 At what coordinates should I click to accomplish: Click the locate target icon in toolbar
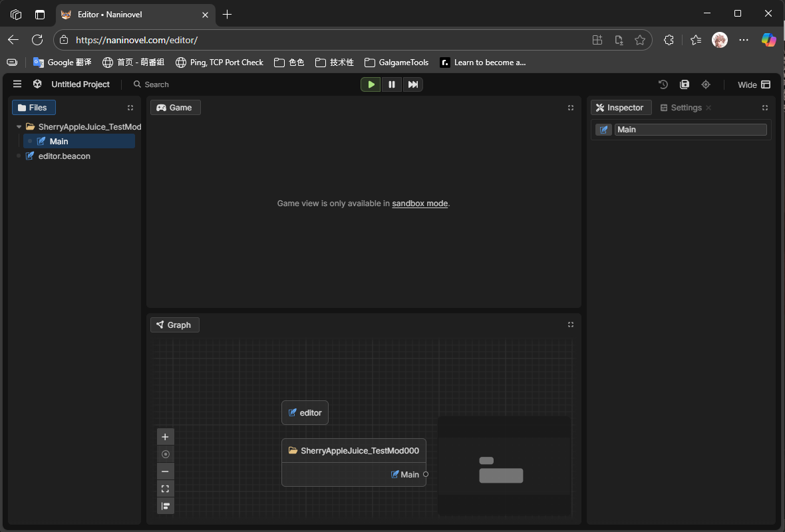point(706,84)
